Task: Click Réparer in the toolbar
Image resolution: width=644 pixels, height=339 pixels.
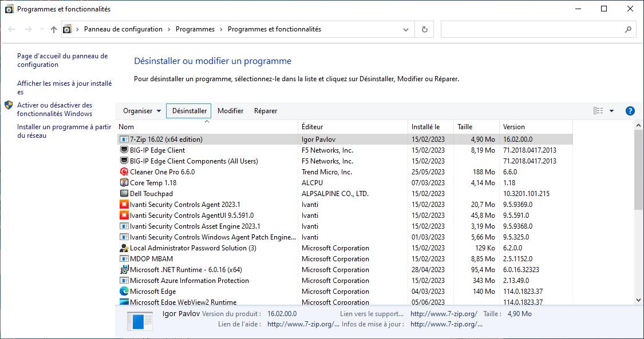Action: point(266,111)
